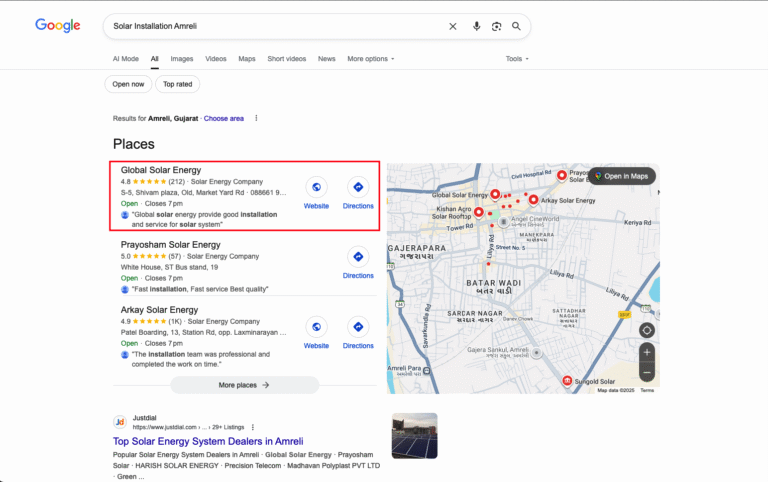768x482 pixels.
Task: Open Top Solar Energy System Dealers link
Action: pyautogui.click(x=208, y=441)
